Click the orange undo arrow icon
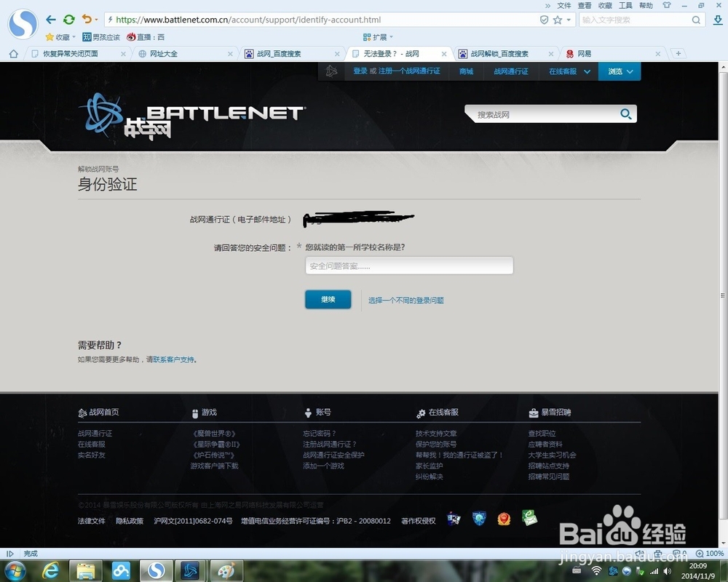The height and width of the screenshot is (582, 728). (87, 19)
